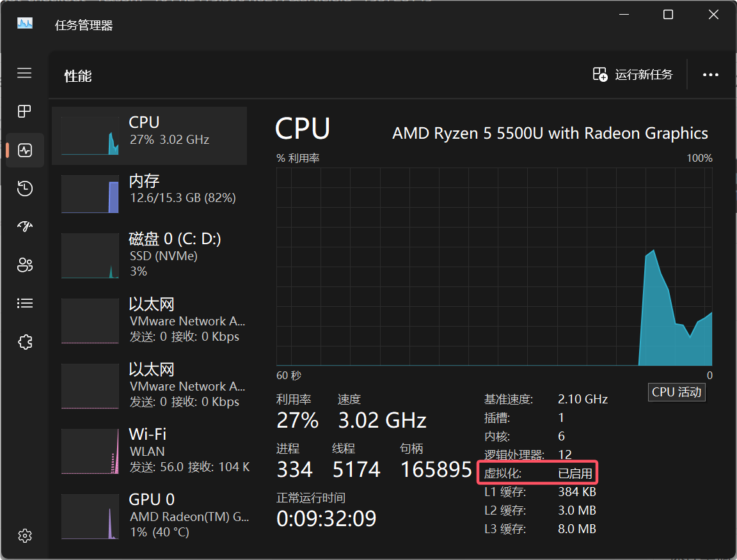The height and width of the screenshot is (560, 737).
Task: Select the Performance page icon
Action: 25,150
